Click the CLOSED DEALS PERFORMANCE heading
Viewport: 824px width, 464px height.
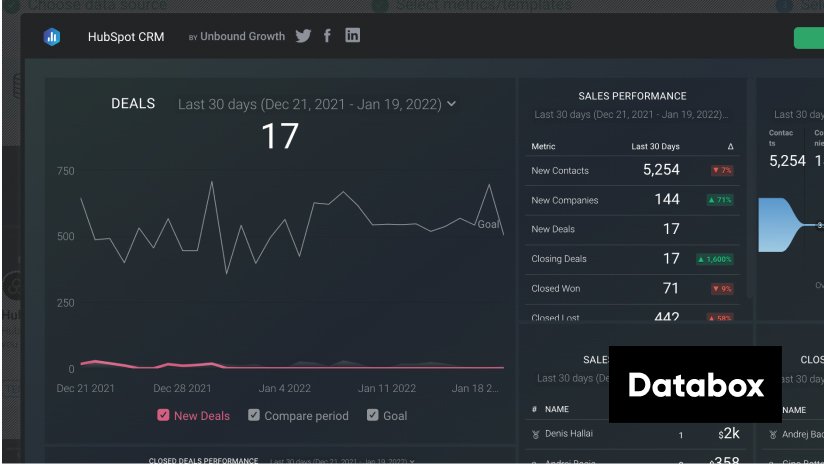[x=203, y=460]
